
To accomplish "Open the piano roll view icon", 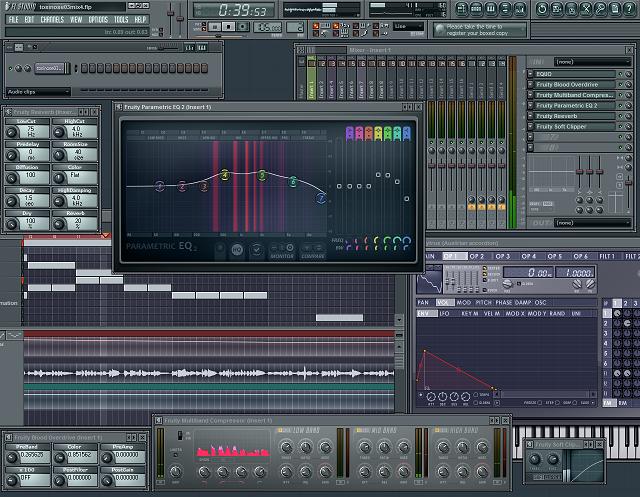I will pos(491,9).
